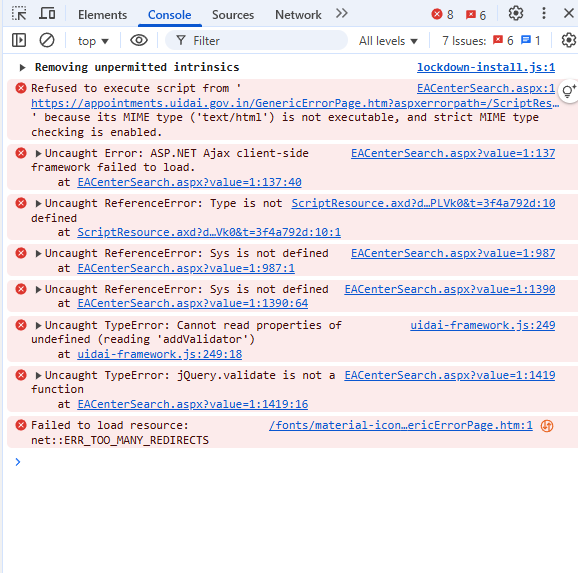Open the All levels dropdown
Image resolution: width=578 pixels, height=573 pixels.
[388, 41]
